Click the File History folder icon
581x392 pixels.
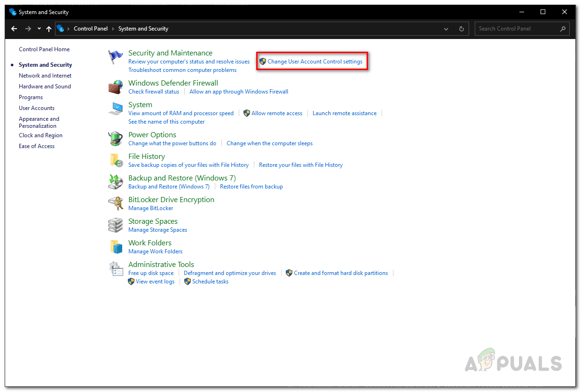click(x=116, y=160)
